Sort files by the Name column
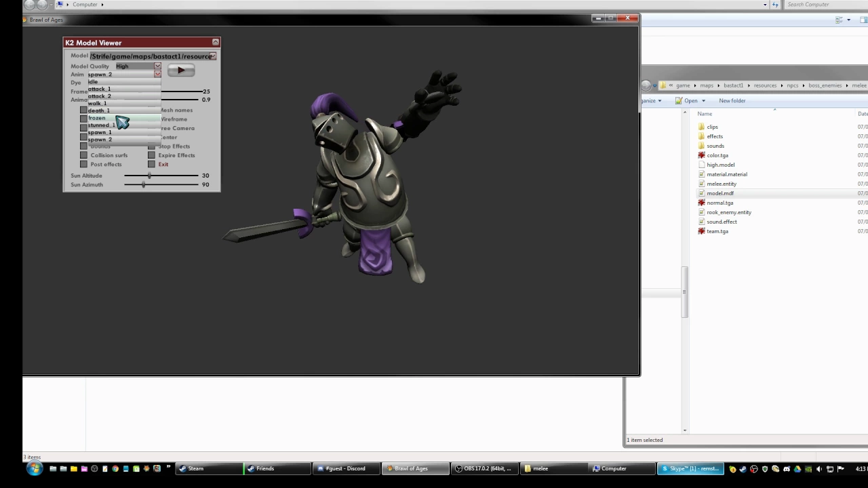Viewport: 868px width, 488px height. (x=705, y=113)
